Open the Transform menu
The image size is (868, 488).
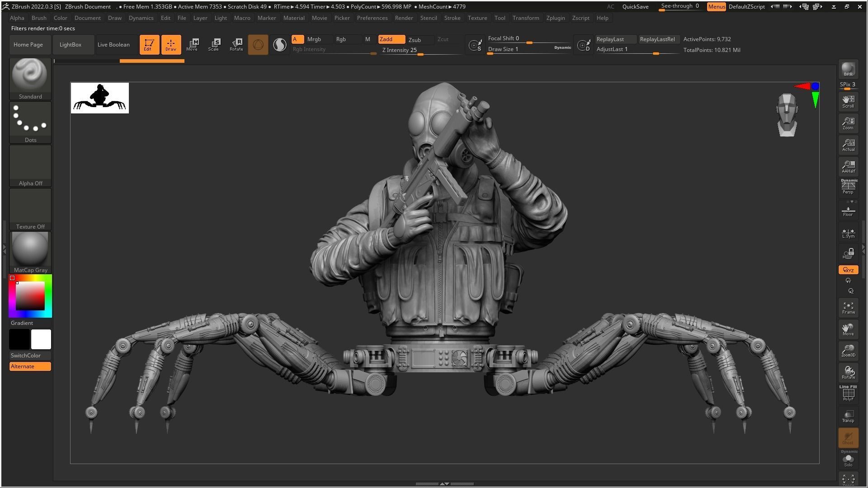click(x=526, y=18)
